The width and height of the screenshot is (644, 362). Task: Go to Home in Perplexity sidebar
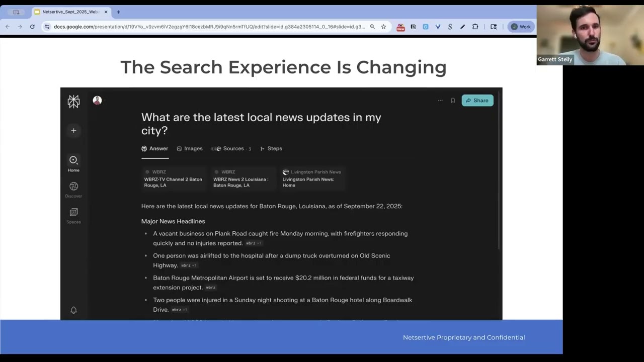pos(73,163)
